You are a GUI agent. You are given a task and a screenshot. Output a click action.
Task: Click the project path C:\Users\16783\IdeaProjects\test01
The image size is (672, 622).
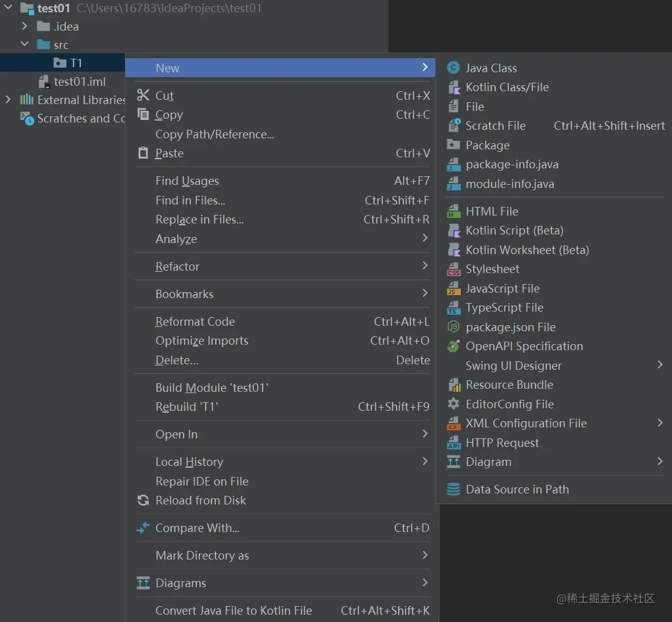pyautogui.click(x=169, y=8)
